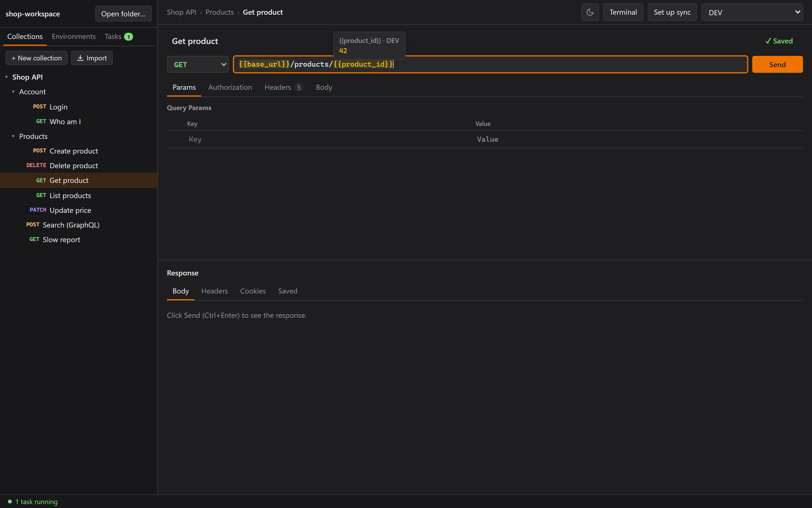The image size is (812, 508).
Task: Open the PATCH Update price request
Action: [79, 210]
